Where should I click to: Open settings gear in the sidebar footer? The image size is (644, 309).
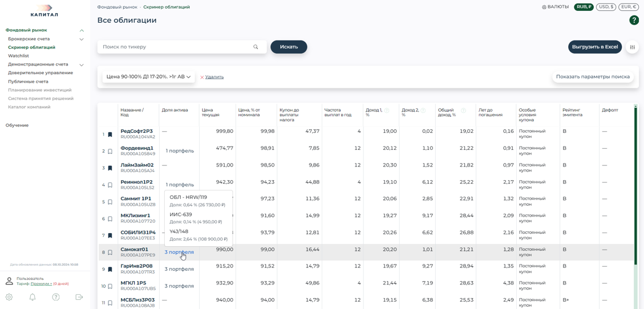click(9, 297)
